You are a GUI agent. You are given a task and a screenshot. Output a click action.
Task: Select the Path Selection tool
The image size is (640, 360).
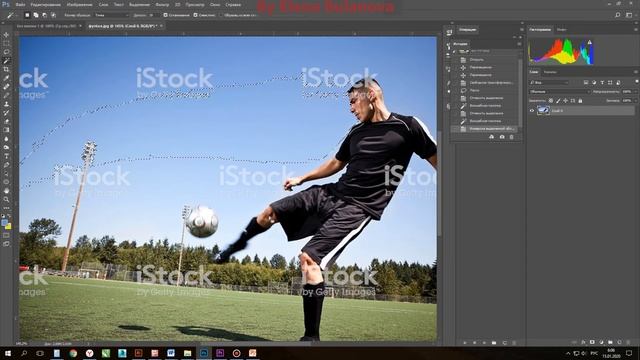(x=6, y=173)
